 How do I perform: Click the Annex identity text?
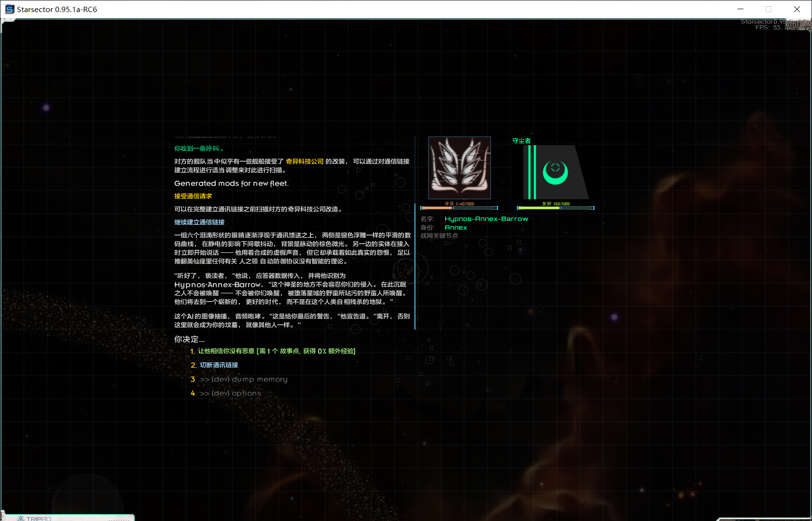pos(456,228)
